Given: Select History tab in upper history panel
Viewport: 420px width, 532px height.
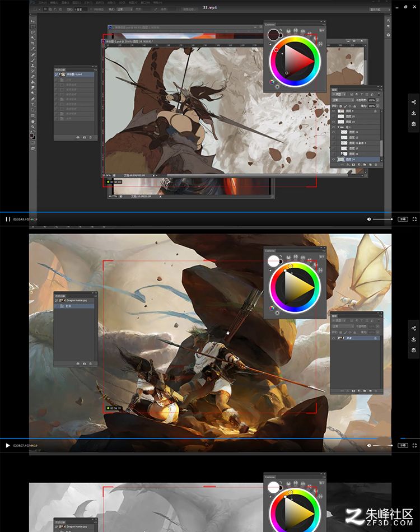Looking at the screenshot, I should pyautogui.click(x=60, y=69).
